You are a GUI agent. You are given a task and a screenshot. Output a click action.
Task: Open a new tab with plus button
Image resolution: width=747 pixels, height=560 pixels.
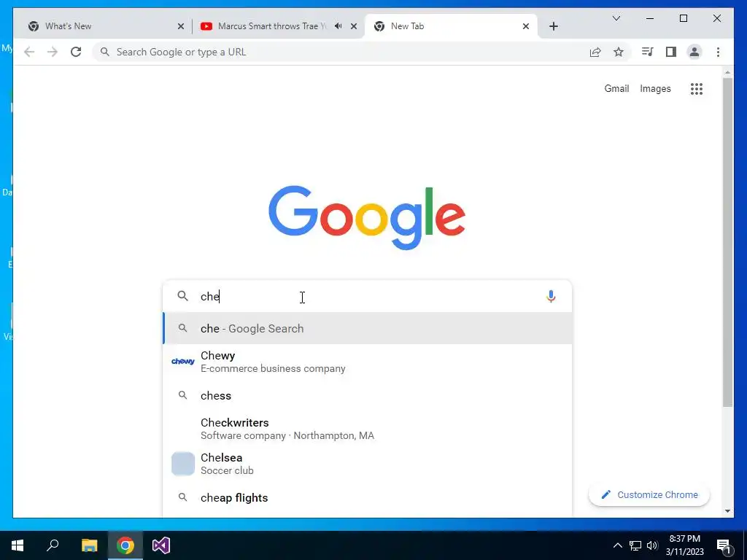coord(553,26)
